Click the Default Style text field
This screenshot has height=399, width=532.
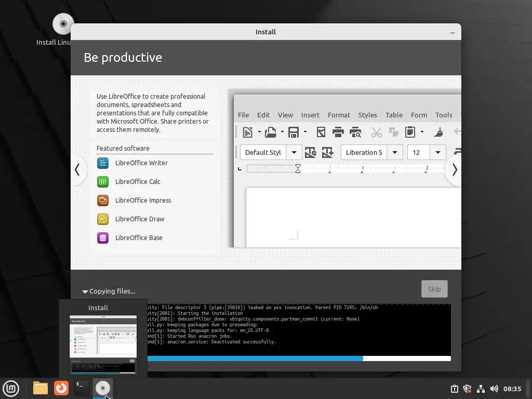pyautogui.click(x=263, y=152)
